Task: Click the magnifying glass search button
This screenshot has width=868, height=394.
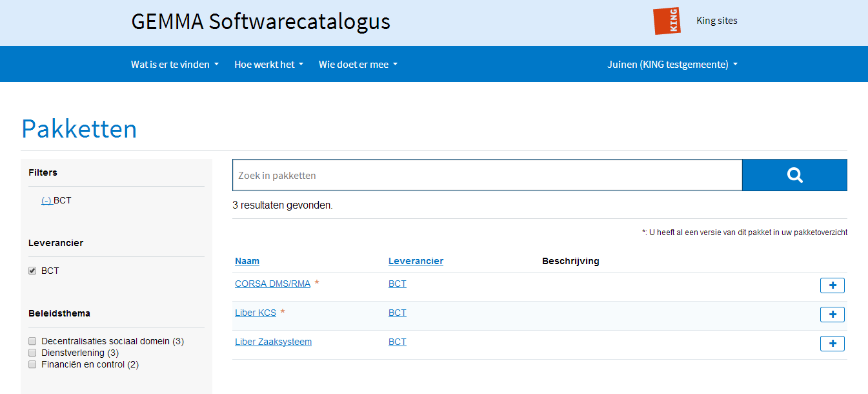Action: tap(794, 175)
